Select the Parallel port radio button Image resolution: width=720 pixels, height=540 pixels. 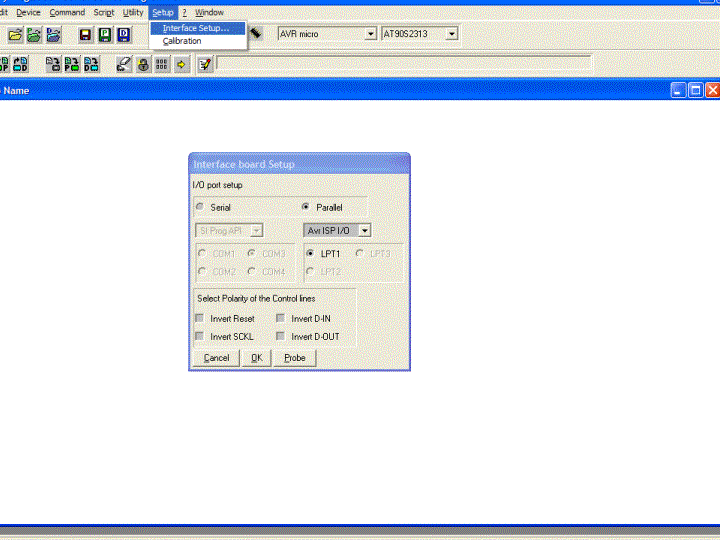coord(306,207)
